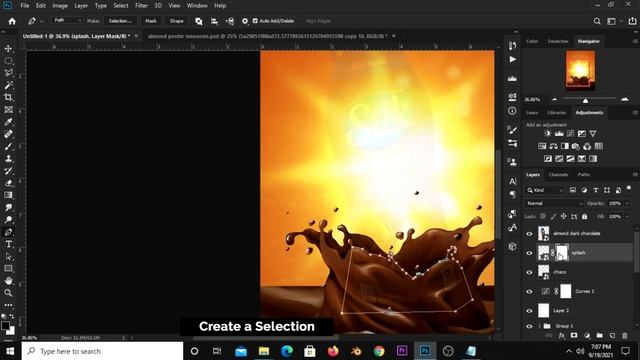This screenshot has height=360, width=640.
Task: Hide Layer 2 visibility eye
Action: [529, 311]
